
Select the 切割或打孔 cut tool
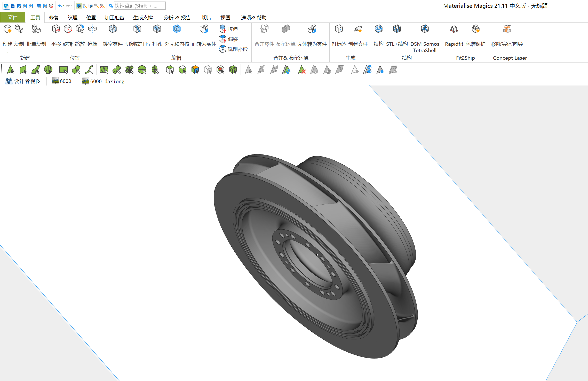[137, 29]
